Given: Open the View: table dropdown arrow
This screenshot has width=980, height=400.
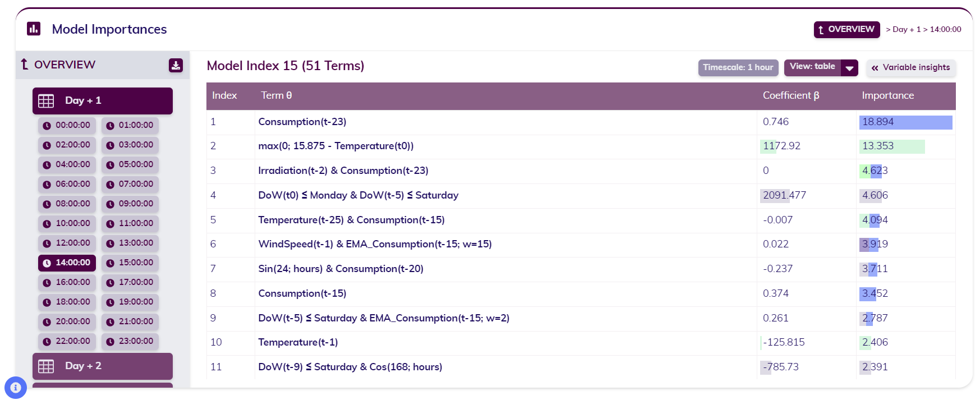Looking at the screenshot, I should [850, 68].
